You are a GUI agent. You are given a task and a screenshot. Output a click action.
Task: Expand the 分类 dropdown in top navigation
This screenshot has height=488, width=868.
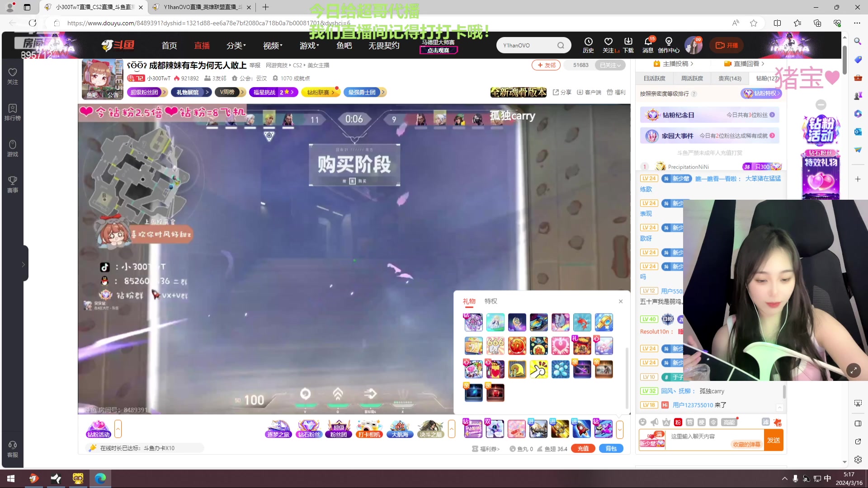[236, 45]
